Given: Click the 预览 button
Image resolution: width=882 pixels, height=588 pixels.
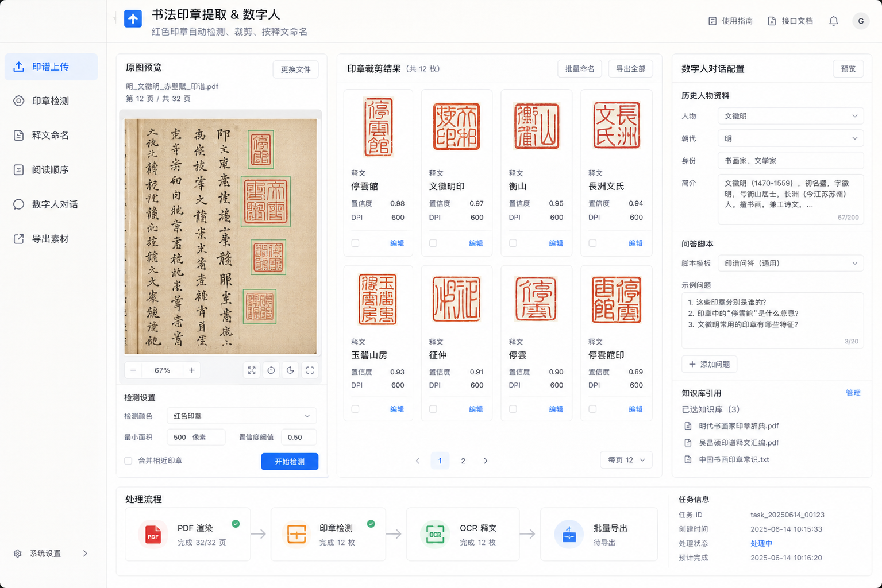Looking at the screenshot, I should click(848, 69).
